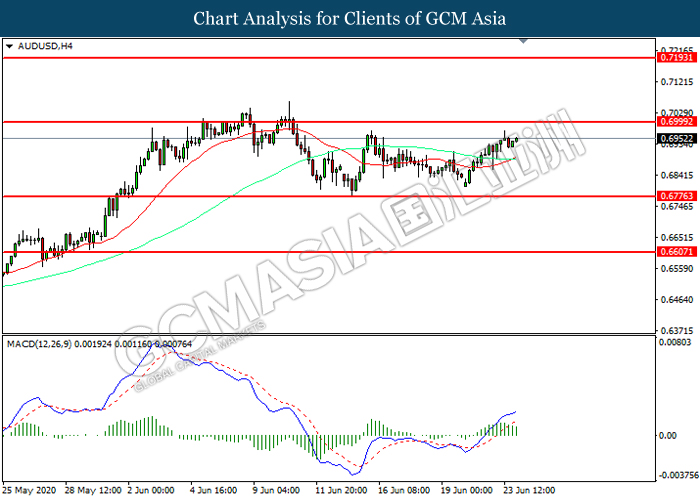The image size is (700, 500).
Task: Open the AUDUSD,H4 symbol dropdown arrow
Action: [x=9, y=46]
